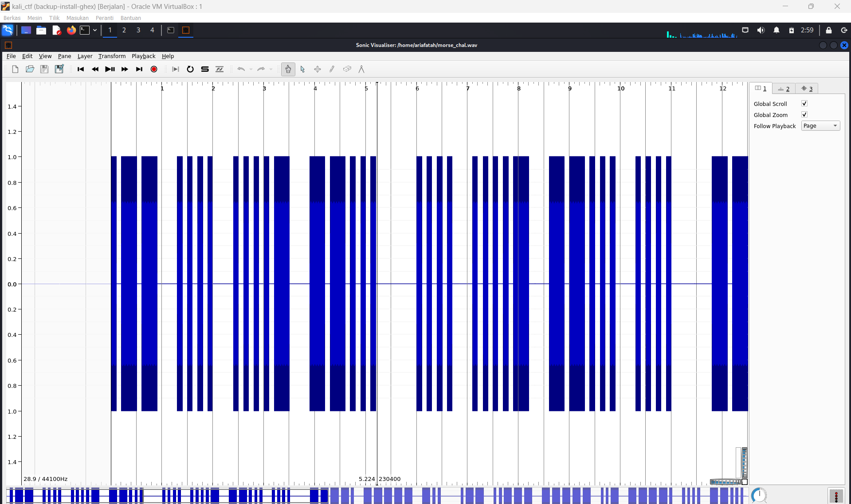The image size is (851, 504).
Task: Click the vertical zoom thumbwheel
Action: 745,463
